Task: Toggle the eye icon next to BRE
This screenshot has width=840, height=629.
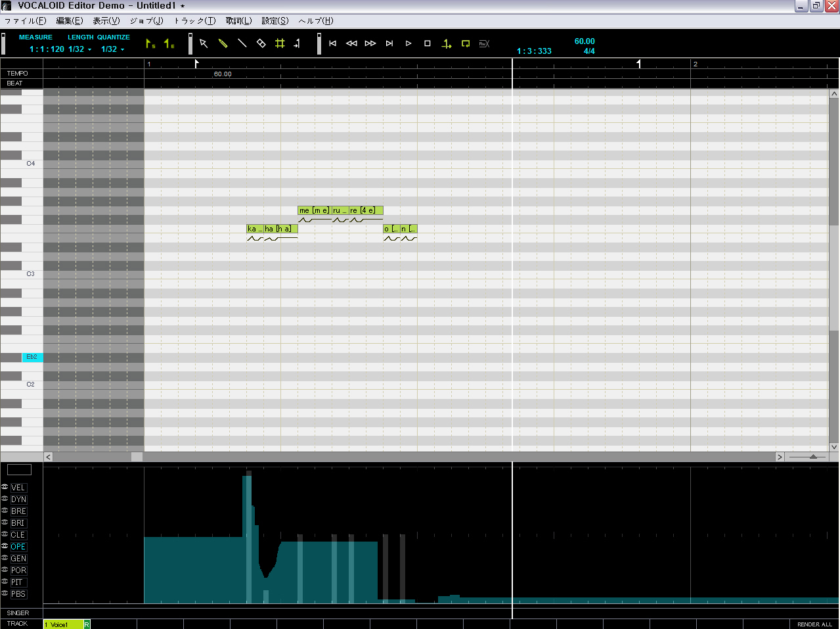Action: pos(5,511)
